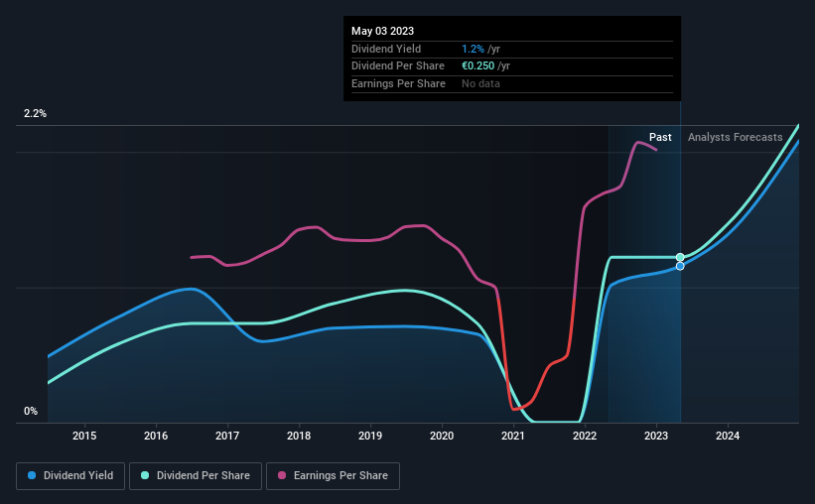The height and width of the screenshot is (504, 815).
Task: Click the €0.250 dividend per share value
Action: (x=478, y=66)
